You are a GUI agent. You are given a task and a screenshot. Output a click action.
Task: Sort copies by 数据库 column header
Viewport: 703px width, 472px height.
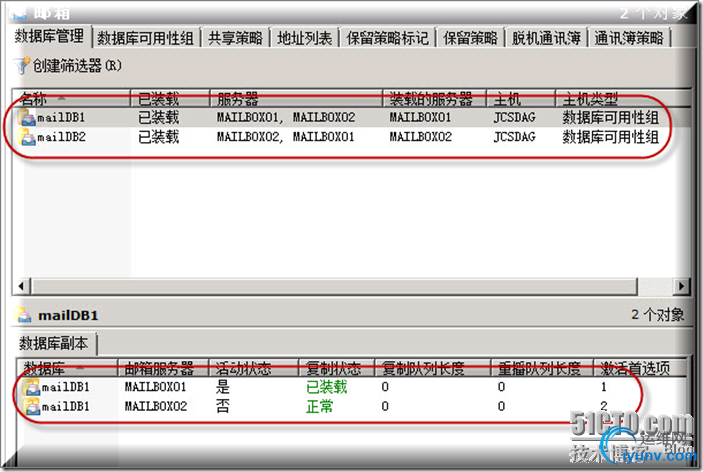pyautogui.click(x=68, y=368)
